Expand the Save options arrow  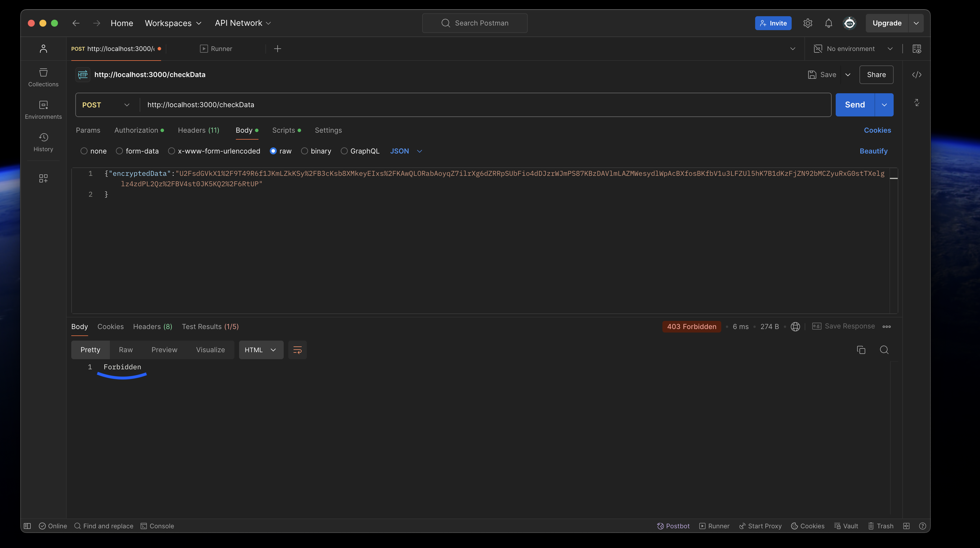click(848, 74)
